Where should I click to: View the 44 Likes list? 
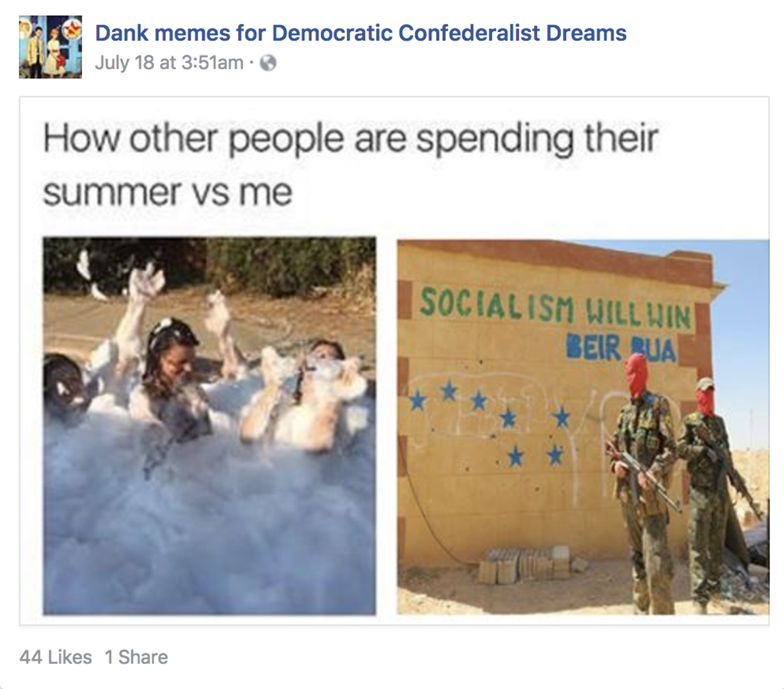tap(56, 657)
